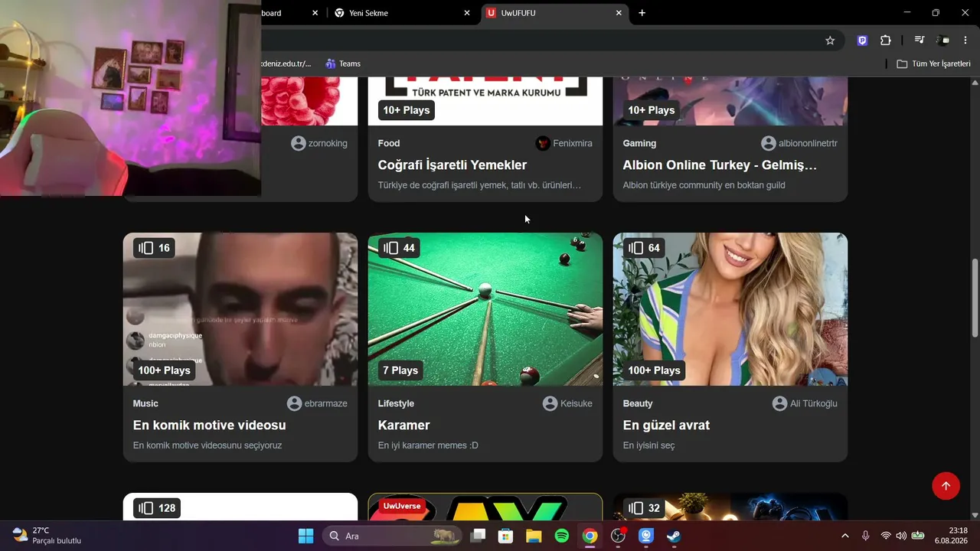Click the 16 choices count badge
This screenshot has width=980, height=551.
[154, 248]
